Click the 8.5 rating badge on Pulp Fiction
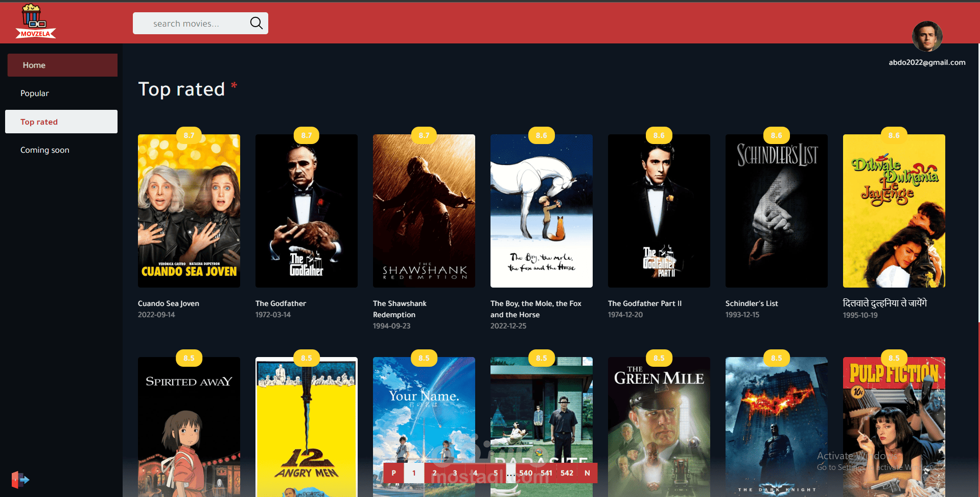 tap(894, 358)
